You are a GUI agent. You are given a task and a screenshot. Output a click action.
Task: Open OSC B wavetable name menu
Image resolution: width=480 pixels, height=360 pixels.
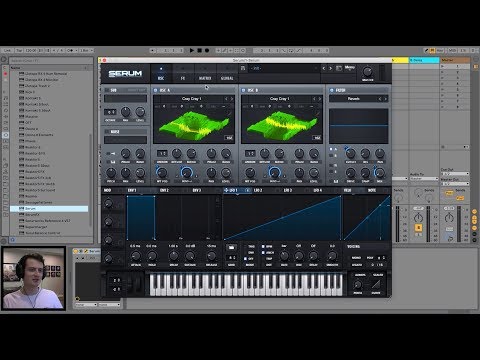pyautogui.click(x=279, y=99)
